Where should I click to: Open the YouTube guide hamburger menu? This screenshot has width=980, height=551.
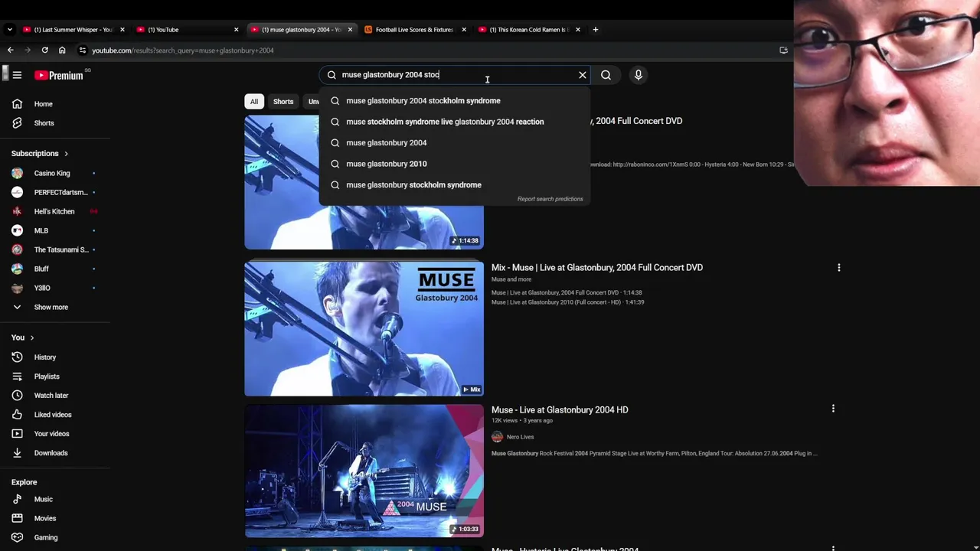click(17, 75)
